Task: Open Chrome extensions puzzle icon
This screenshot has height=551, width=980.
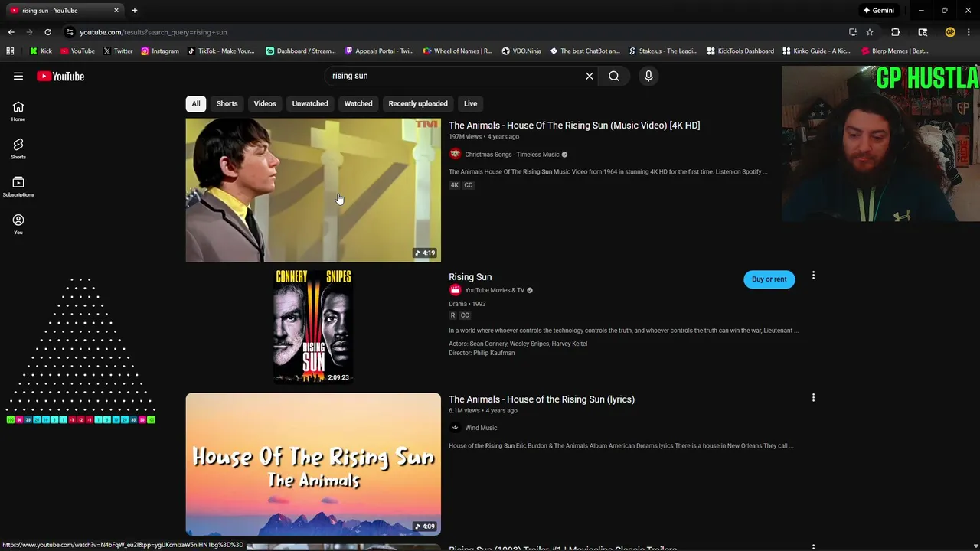Action: (895, 32)
